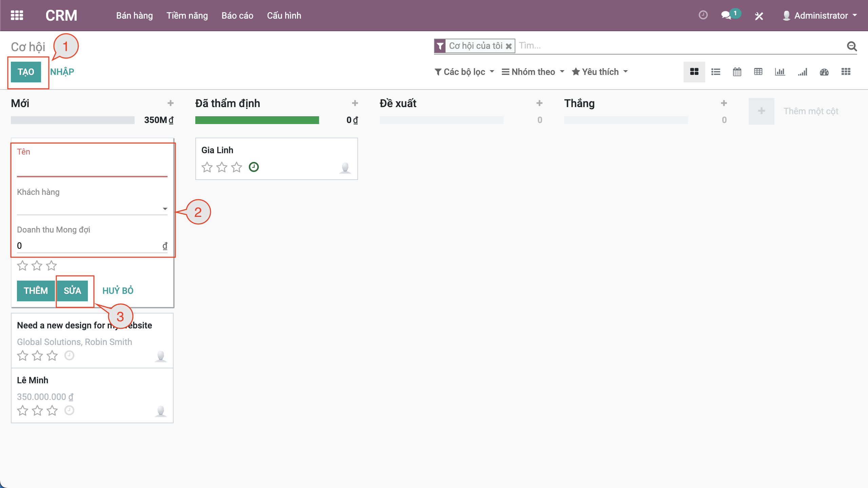Click debug tools icon in navbar
The height and width of the screenshot is (488, 868).
pos(759,16)
